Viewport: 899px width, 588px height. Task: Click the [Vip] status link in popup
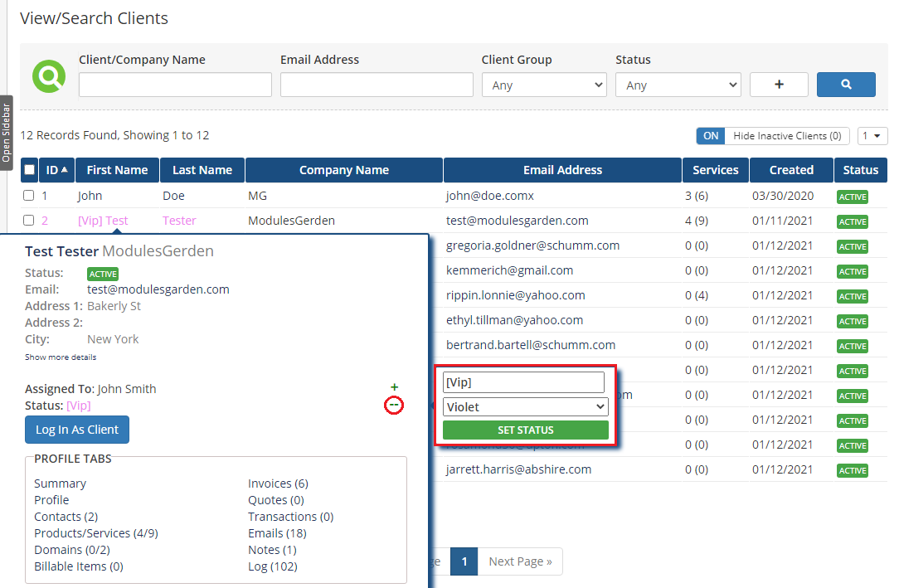coord(79,406)
